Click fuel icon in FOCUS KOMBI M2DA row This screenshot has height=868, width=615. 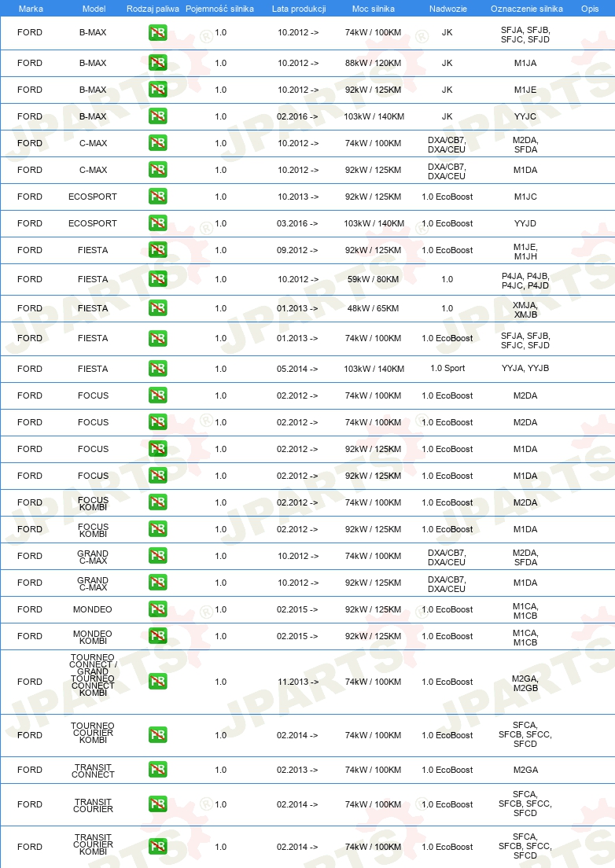(158, 502)
